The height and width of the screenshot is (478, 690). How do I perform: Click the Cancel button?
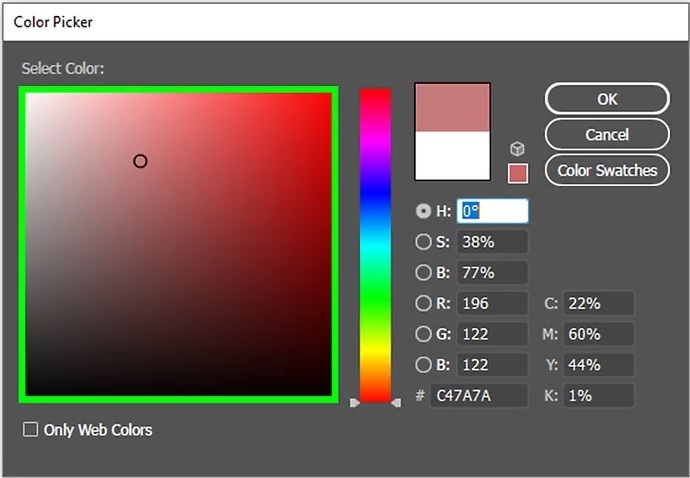tap(607, 134)
